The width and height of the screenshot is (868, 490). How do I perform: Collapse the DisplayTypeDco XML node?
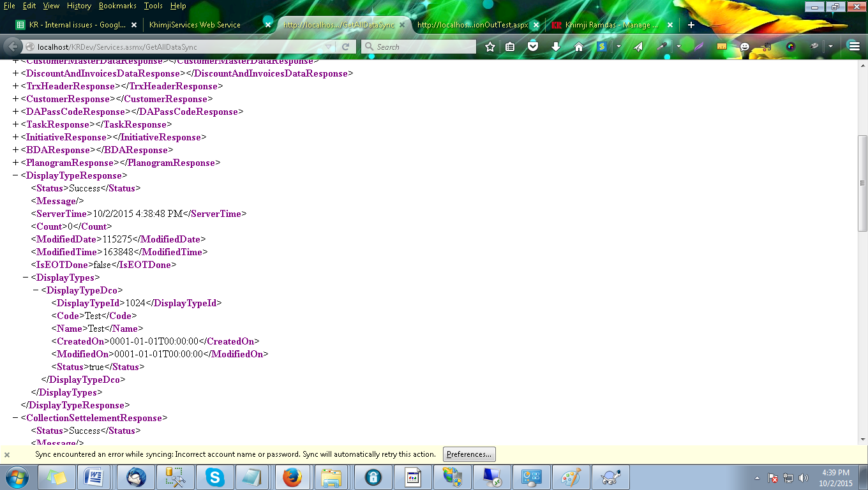tap(36, 290)
